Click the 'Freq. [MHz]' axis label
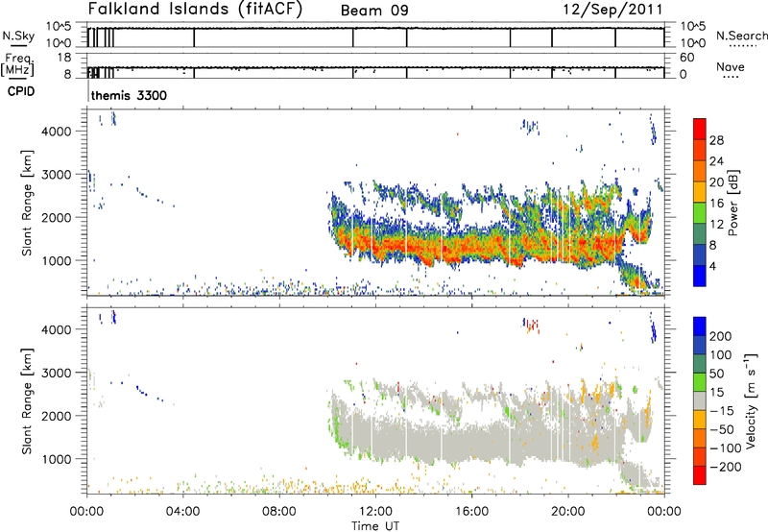 pos(17,64)
